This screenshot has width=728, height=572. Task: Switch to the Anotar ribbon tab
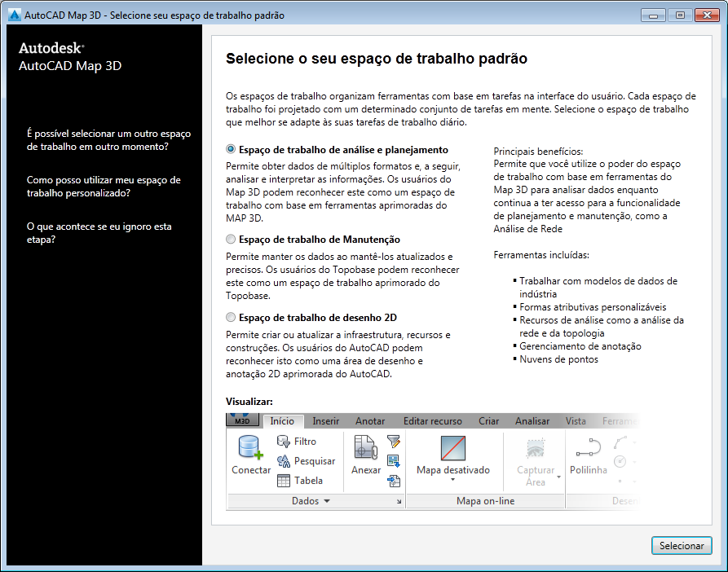coord(370,420)
